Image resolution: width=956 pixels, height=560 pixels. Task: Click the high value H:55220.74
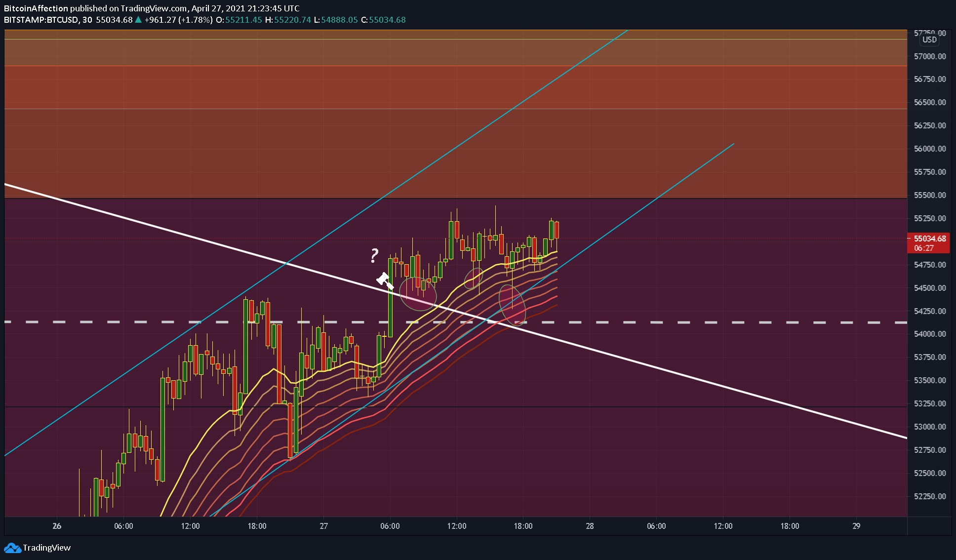click(288, 20)
